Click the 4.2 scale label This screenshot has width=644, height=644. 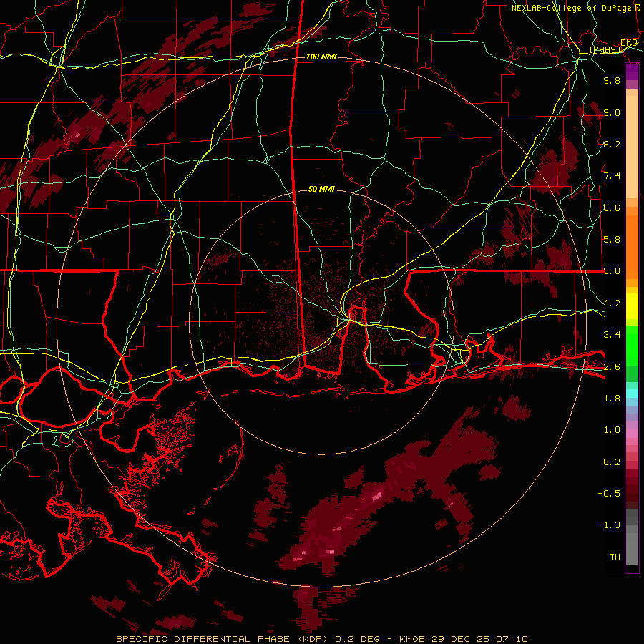coord(612,303)
